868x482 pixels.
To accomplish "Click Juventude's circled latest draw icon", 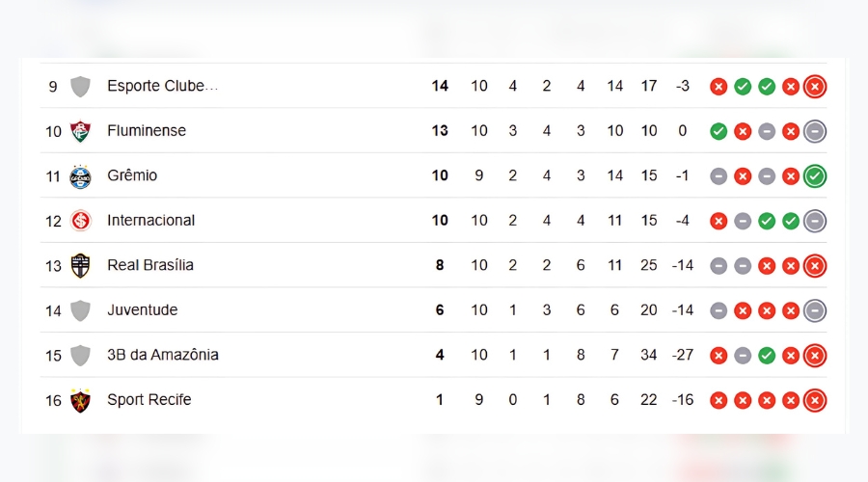I will (815, 310).
